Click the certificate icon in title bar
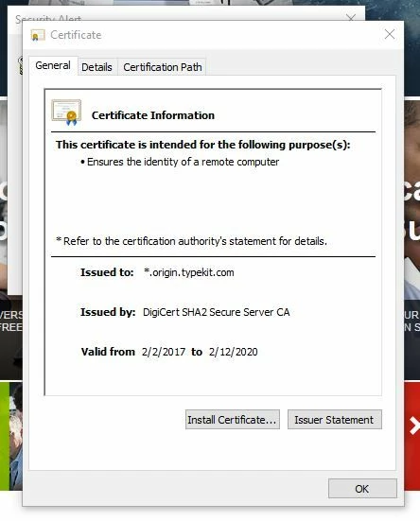Viewport: 420px width, 521px height. pos(37,35)
